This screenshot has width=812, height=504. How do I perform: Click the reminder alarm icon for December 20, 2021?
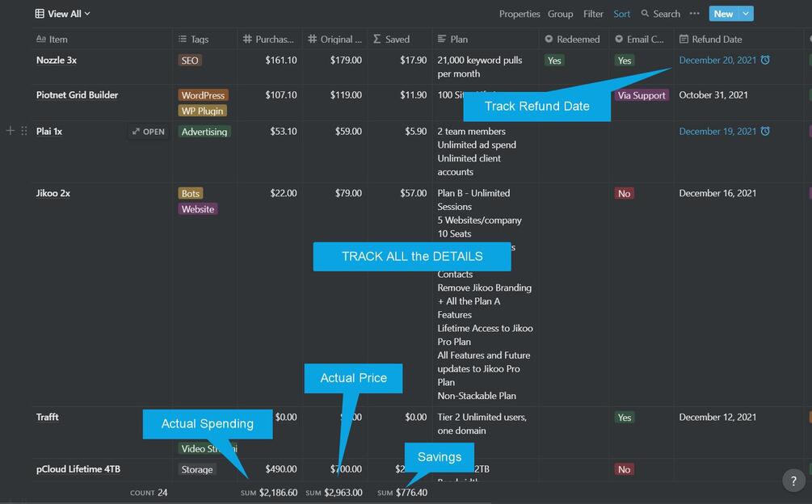pyautogui.click(x=765, y=60)
